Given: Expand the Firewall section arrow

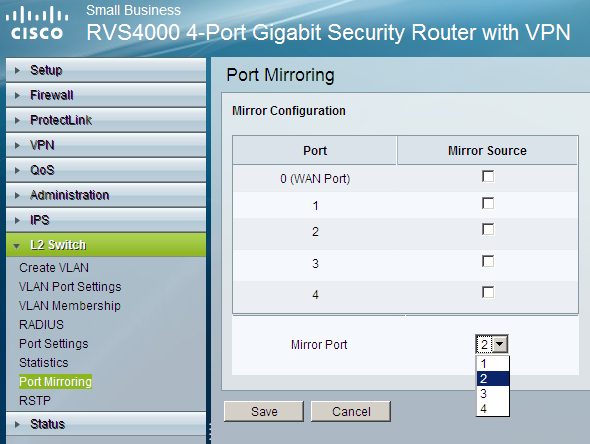Looking at the screenshot, I should (x=17, y=96).
